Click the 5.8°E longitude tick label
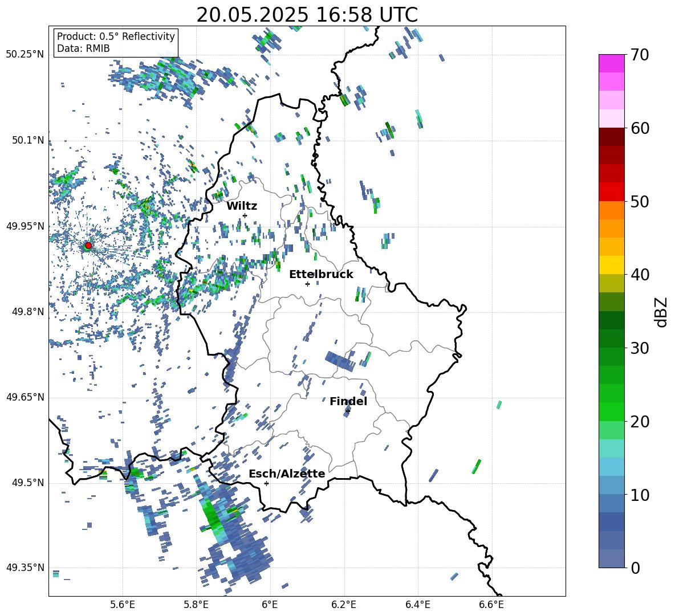Screen dimensions: 675x616 (196, 605)
